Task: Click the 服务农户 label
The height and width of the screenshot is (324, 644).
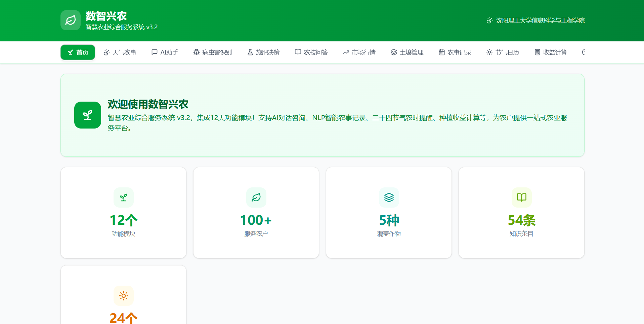Action: coord(256,234)
